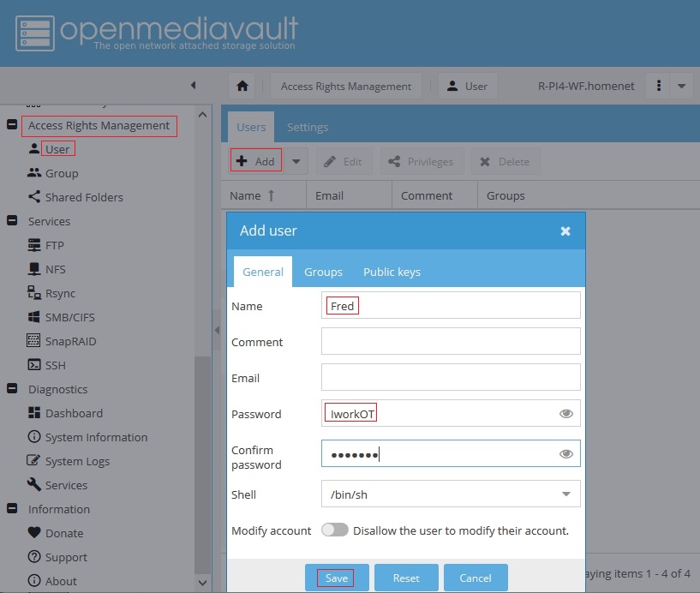The width and height of the screenshot is (700, 593).
Task: Collapse the left navigation panel arrow
Action: [x=193, y=85]
